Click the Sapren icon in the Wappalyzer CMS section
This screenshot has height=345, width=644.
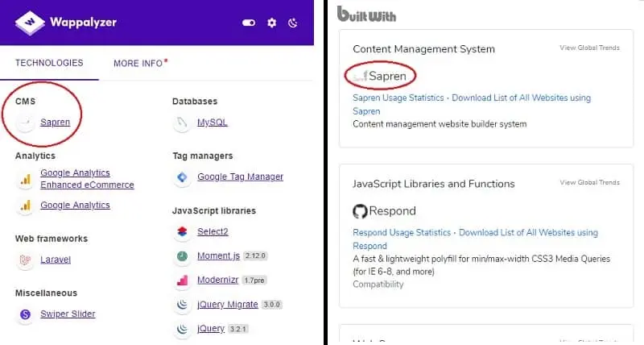tap(26, 123)
